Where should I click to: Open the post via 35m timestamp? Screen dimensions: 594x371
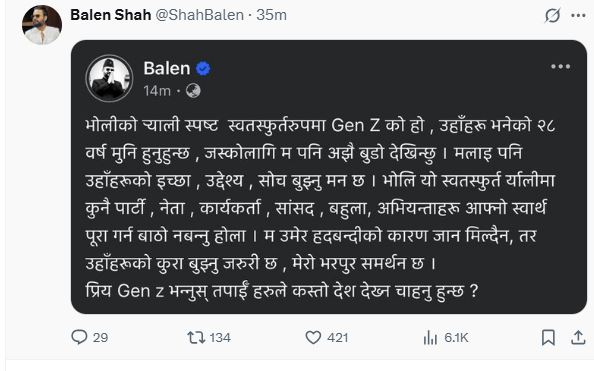(272, 15)
